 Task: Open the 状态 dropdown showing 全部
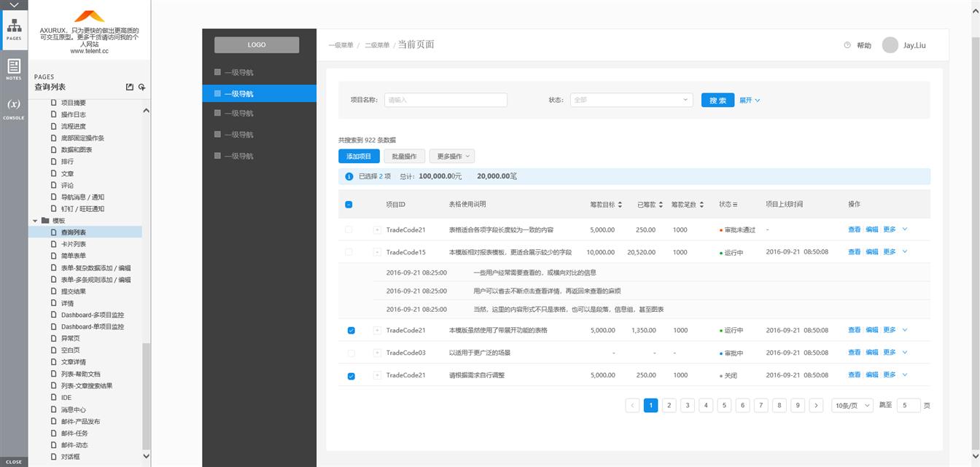click(631, 100)
